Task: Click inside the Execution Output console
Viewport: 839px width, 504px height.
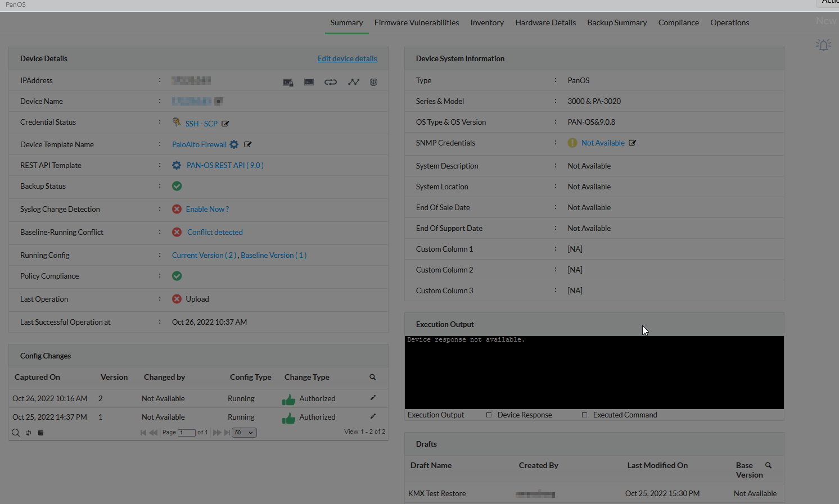Action: tap(594, 373)
